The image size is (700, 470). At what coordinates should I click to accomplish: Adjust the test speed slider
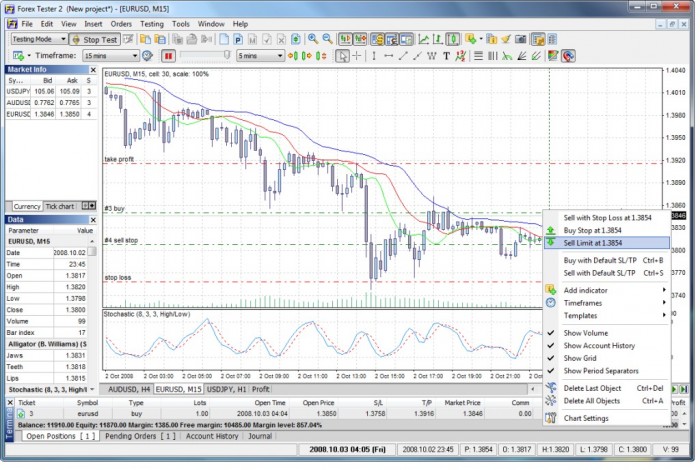(228, 56)
